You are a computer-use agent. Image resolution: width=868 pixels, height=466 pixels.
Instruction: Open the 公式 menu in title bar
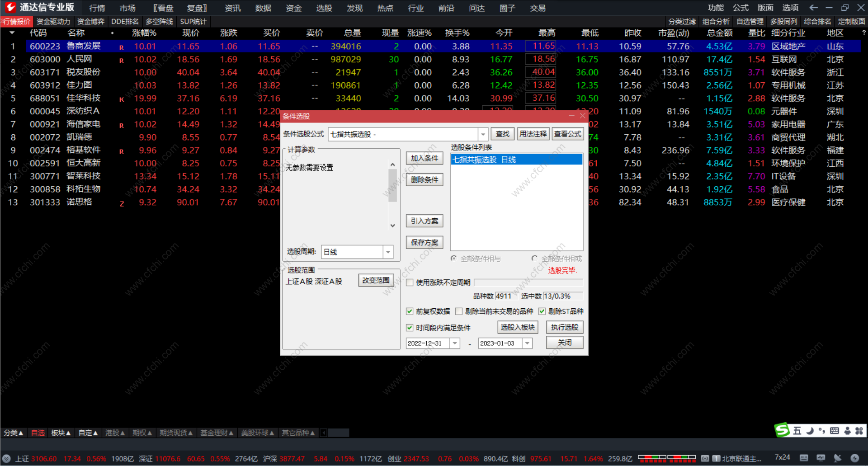pos(741,8)
